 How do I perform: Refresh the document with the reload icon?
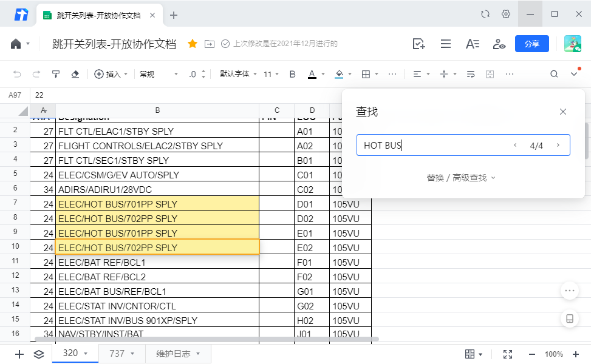[485, 15]
